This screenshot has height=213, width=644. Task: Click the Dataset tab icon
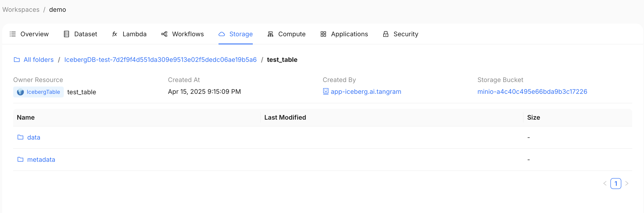[x=66, y=34]
